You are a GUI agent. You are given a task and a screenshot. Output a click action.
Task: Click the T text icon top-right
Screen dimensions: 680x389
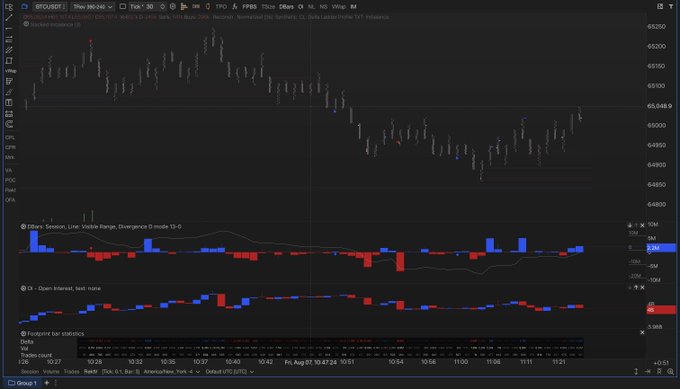[671, 7]
